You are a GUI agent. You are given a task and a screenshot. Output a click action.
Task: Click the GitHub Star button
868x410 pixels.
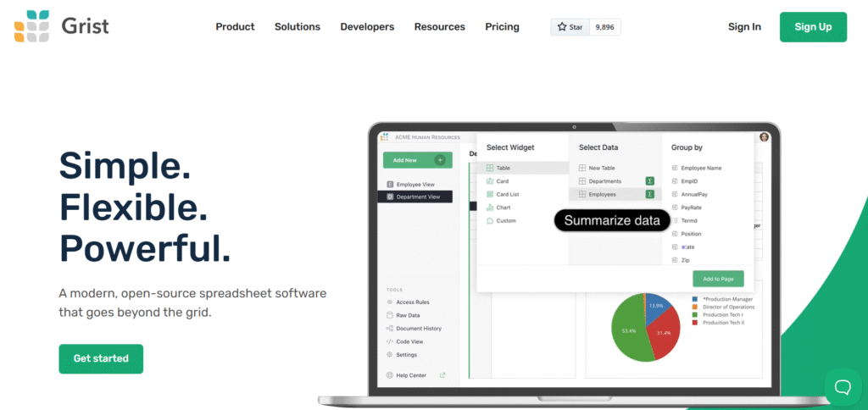570,27
